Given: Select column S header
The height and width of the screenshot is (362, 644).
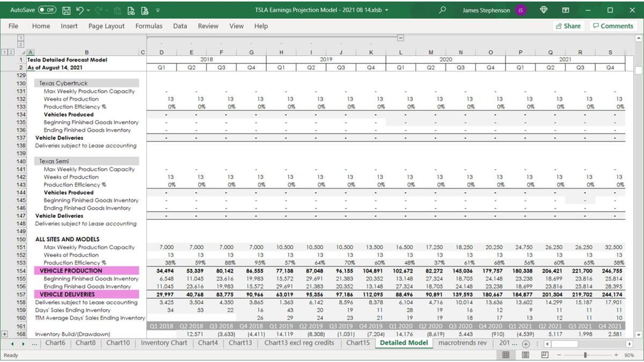Looking at the screenshot, I should point(610,52).
